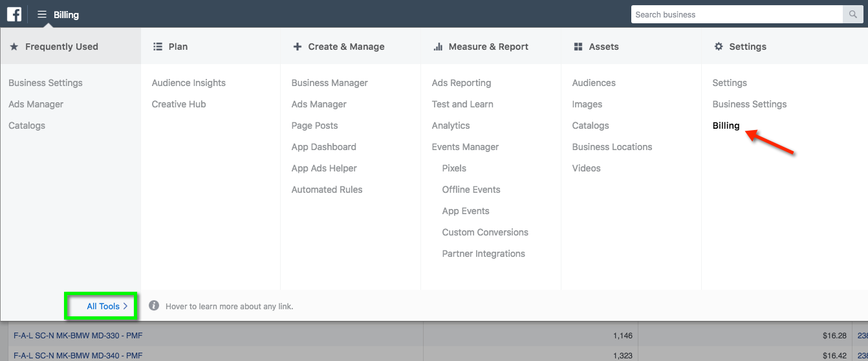868x361 pixels.
Task: Open App Dashboard
Action: (x=324, y=147)
